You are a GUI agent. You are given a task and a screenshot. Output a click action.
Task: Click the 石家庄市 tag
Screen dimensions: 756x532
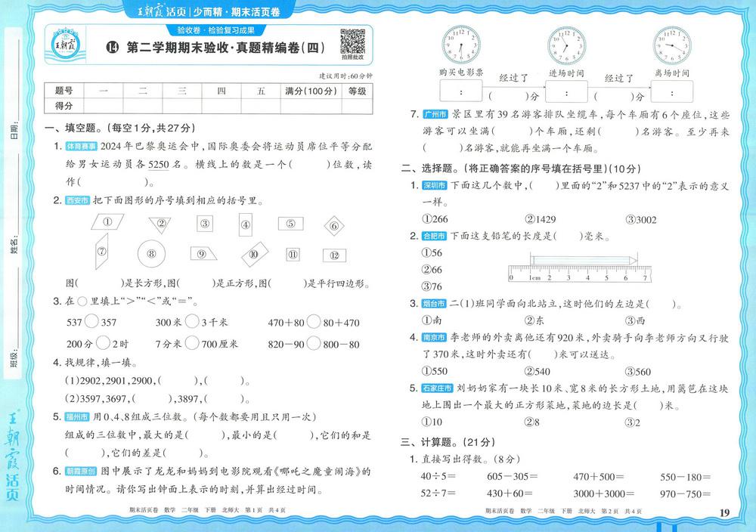point(438,388)
